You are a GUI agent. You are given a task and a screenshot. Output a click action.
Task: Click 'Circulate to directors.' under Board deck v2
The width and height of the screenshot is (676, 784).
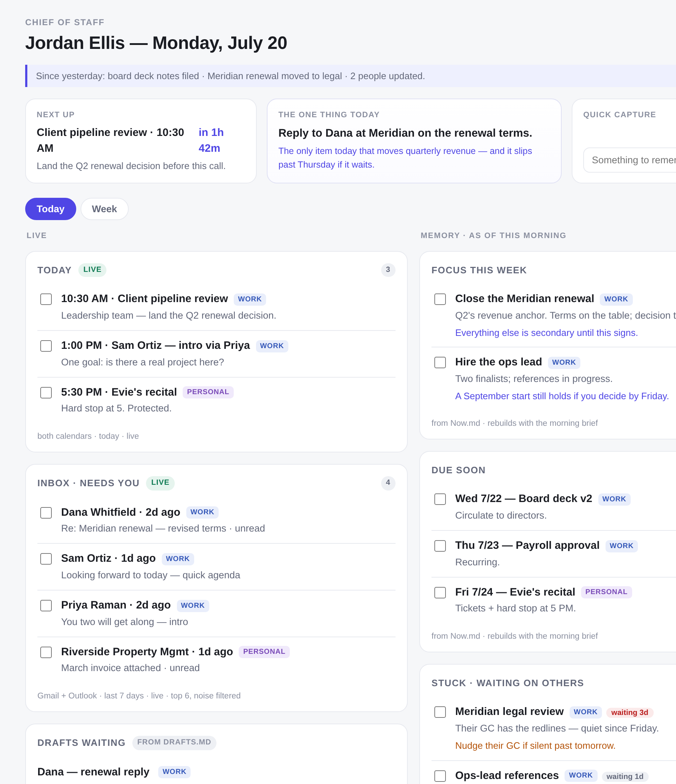coord(501,516)
